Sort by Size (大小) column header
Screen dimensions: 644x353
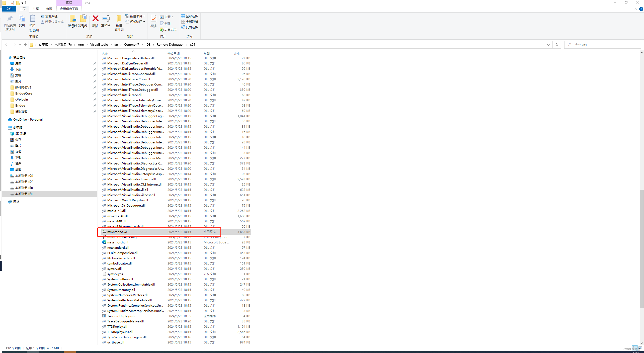237,54
